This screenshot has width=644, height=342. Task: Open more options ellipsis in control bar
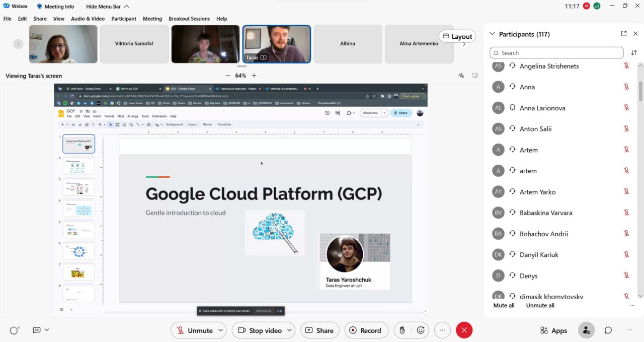point(442,330)
